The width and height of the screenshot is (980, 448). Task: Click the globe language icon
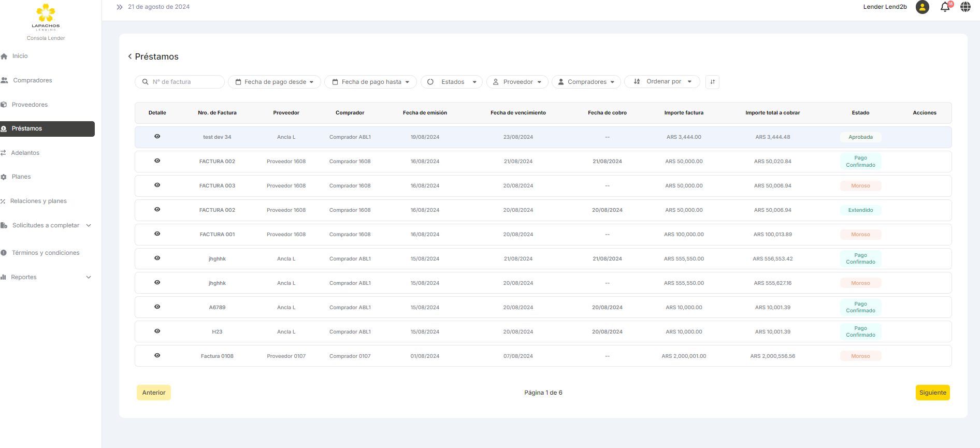click(965, 7)
